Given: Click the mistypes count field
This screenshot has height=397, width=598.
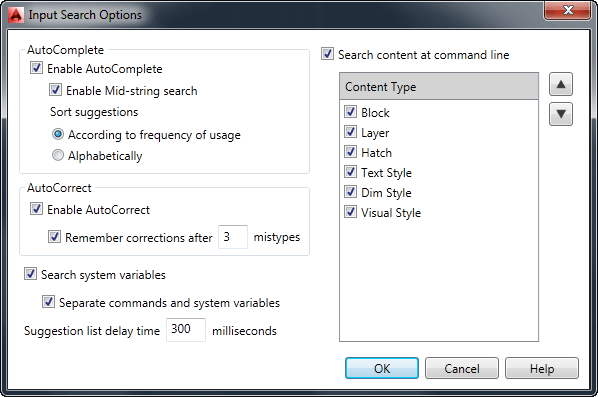Looking at the screenshot, I should pos(233,237).
